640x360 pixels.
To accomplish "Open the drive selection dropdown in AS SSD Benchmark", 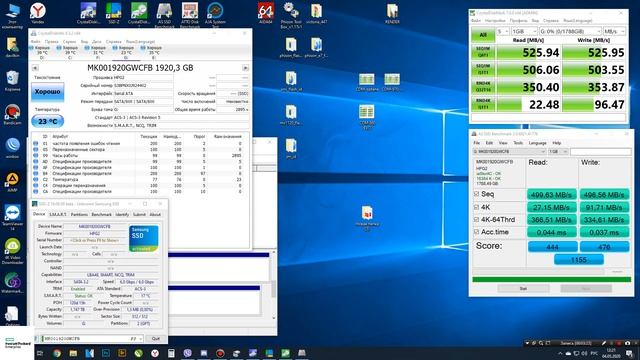I will [x=509, y=151].
